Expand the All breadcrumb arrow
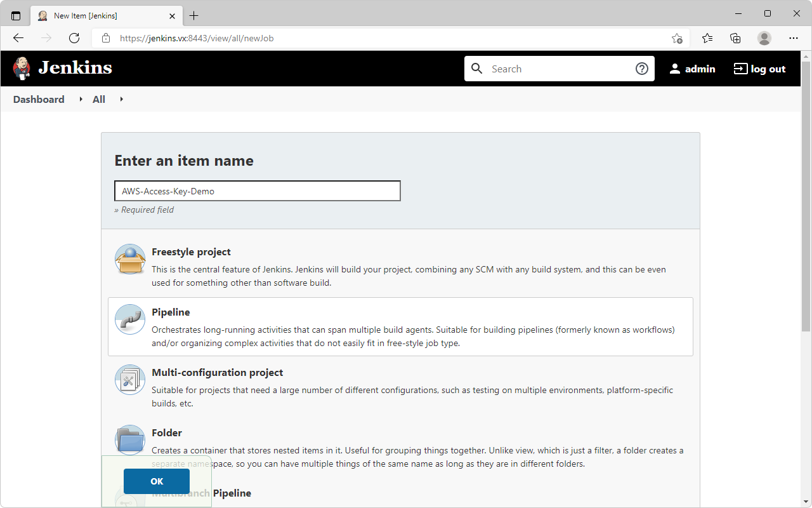 (121, 99)
